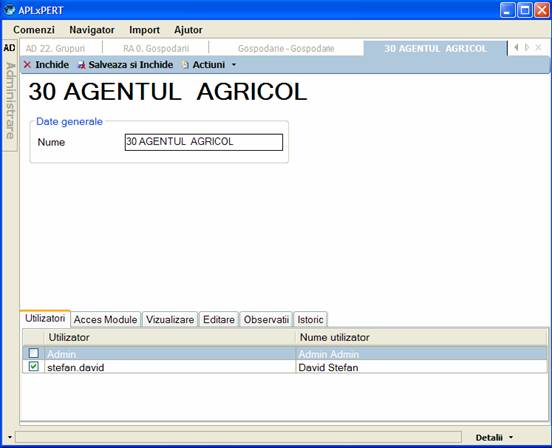Switch to the Acces Module tab
The width and height of the screenshot is (552, 448).
click(x=105, y=320)
